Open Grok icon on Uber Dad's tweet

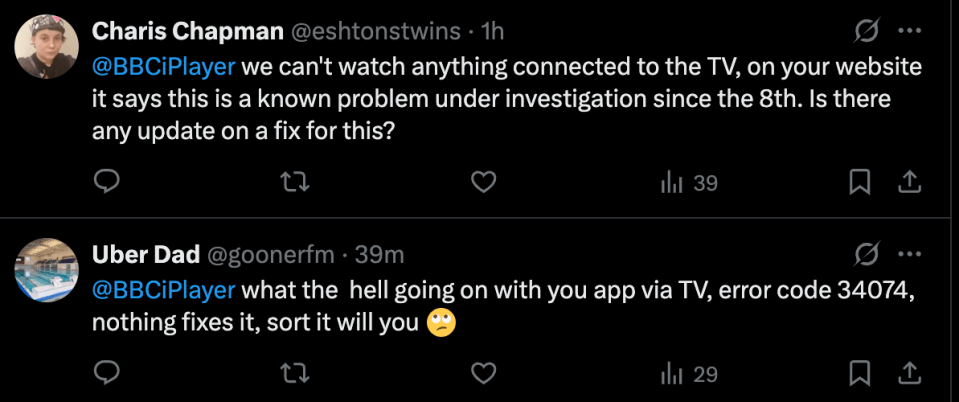[x=867, y=254]
